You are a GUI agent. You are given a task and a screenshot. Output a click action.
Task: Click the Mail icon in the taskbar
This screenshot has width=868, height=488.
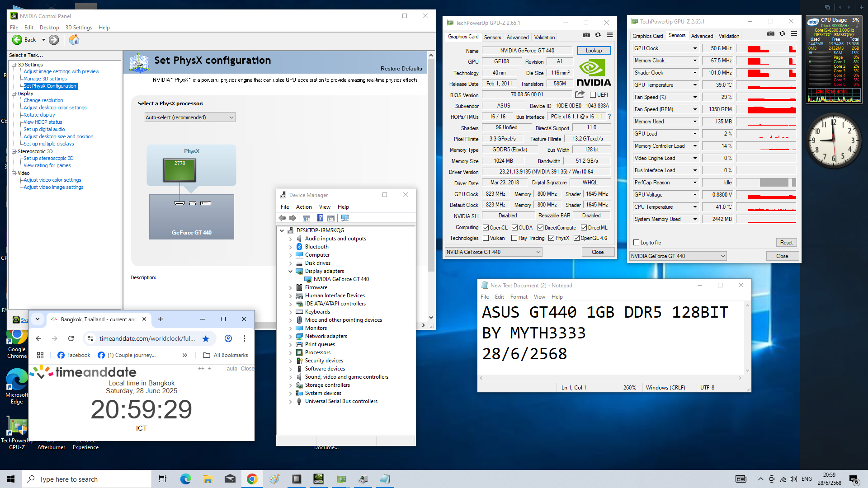tap(230, 479)
